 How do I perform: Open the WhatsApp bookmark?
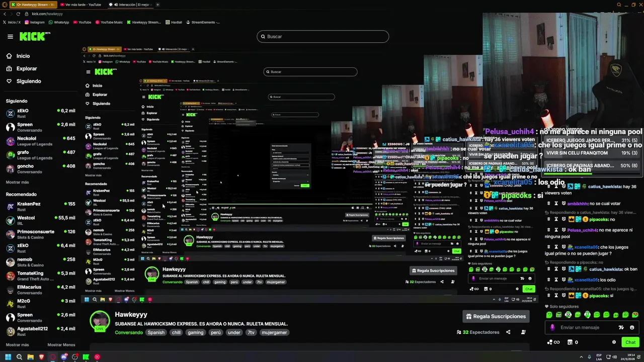click(59, 22)
